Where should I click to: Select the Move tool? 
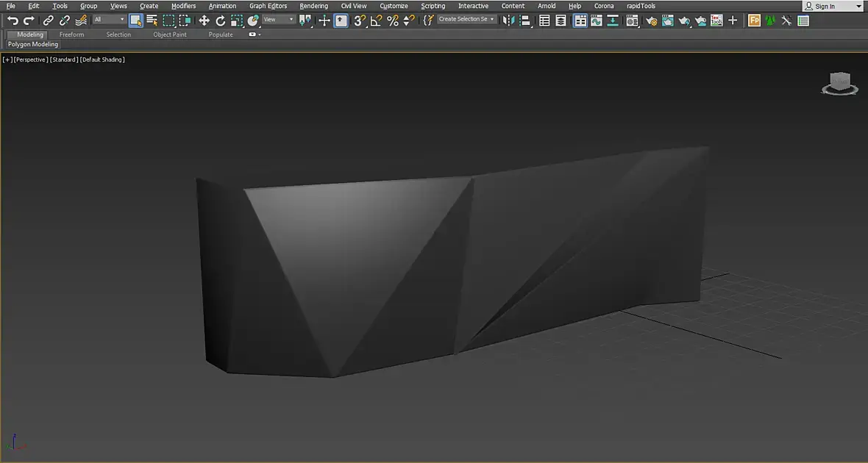click(204, 21)
